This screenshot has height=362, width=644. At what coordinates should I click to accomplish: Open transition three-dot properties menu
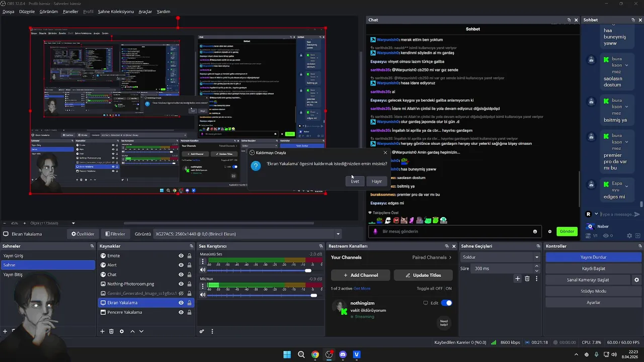[536, 279]
